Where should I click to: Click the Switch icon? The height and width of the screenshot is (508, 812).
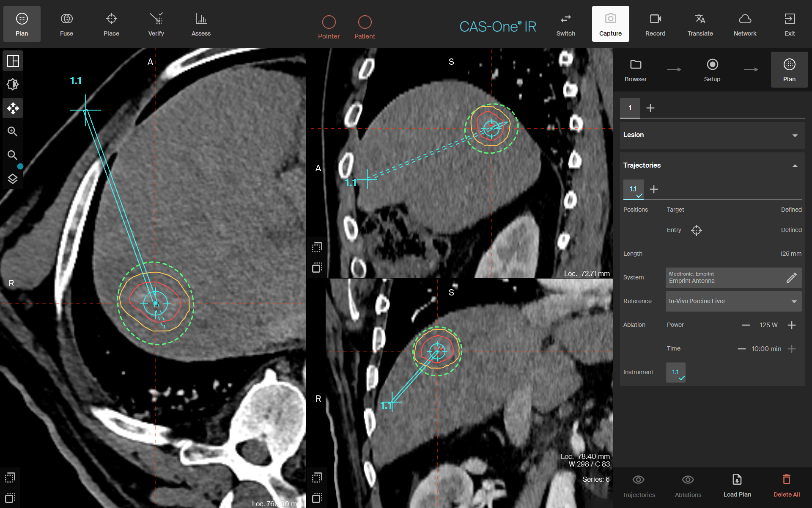tap(566, 24)
